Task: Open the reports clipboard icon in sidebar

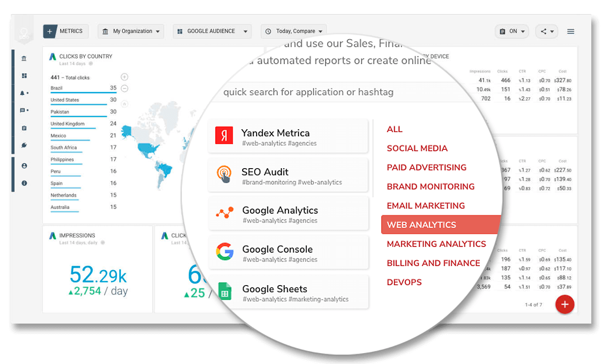Action: 24,128
